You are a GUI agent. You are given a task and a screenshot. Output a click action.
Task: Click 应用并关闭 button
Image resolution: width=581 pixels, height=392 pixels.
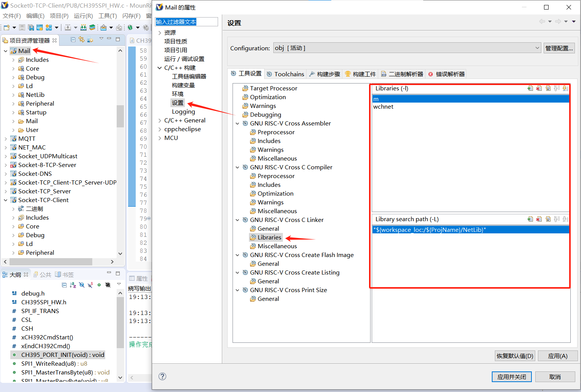click(x=512, y=377)
